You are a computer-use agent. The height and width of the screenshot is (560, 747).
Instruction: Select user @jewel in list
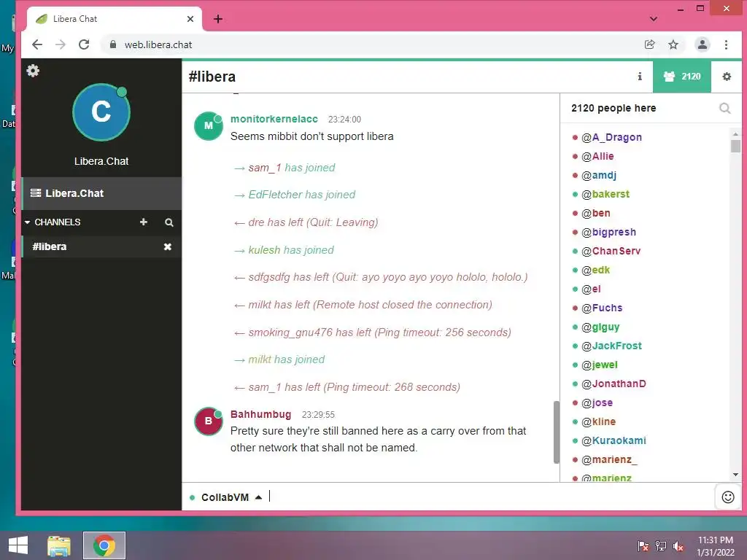[600, 365]
